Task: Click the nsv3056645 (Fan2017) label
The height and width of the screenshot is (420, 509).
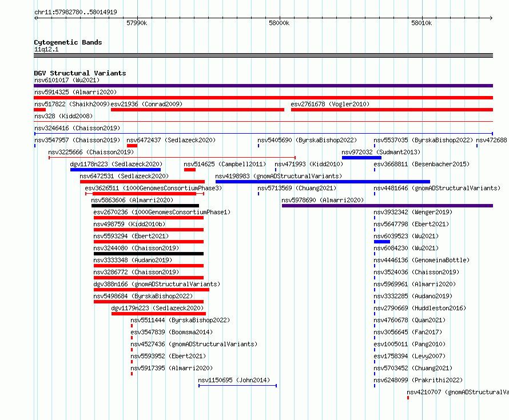Action: click(408, 332)
